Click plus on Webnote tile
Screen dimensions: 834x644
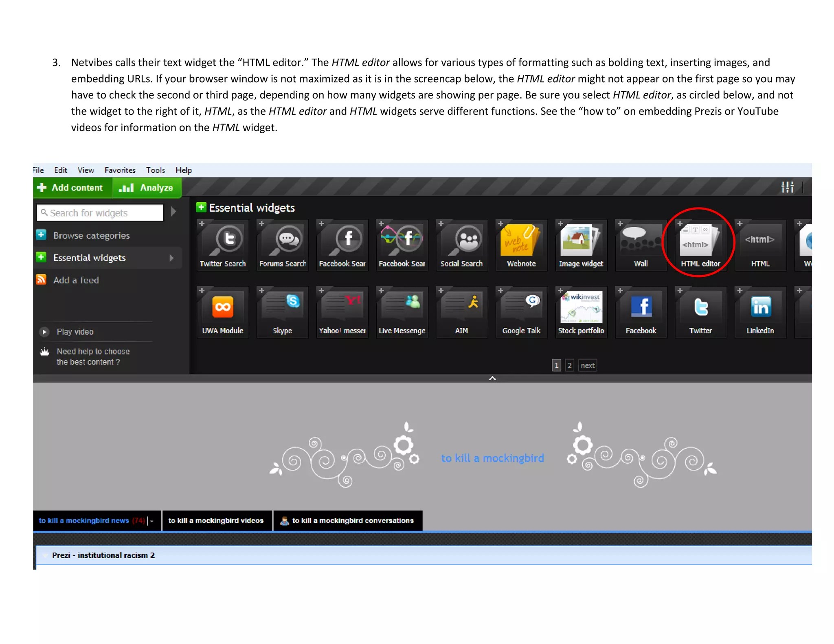click(500, 223)
